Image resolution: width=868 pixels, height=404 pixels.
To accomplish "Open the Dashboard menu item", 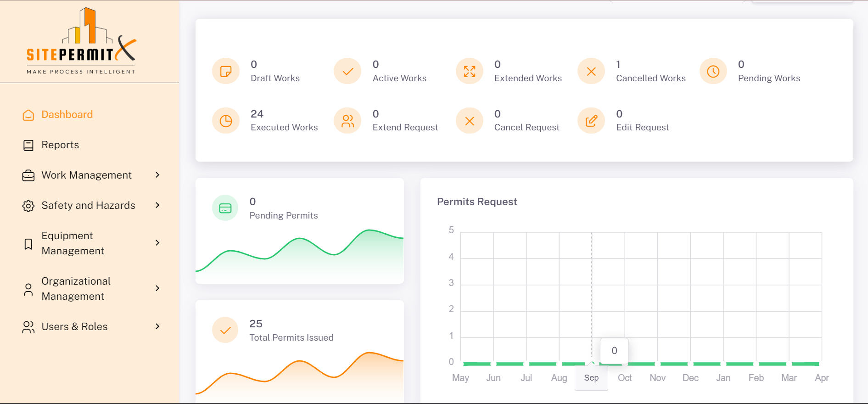I will [67, 115].
